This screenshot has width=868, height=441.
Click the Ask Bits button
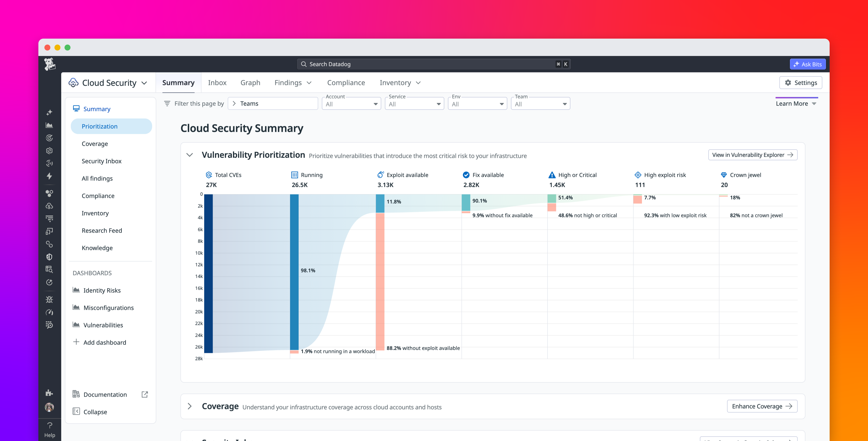(x=807, y=64)
